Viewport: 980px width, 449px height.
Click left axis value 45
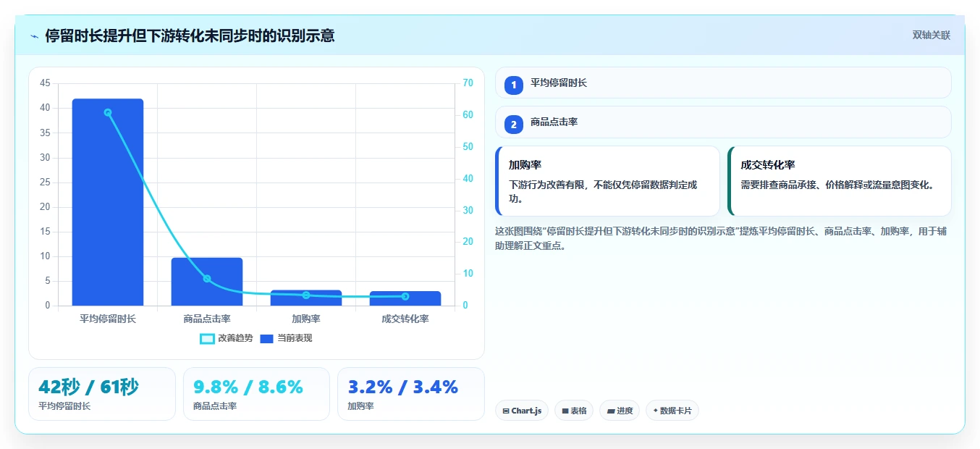tap(46, 83)
